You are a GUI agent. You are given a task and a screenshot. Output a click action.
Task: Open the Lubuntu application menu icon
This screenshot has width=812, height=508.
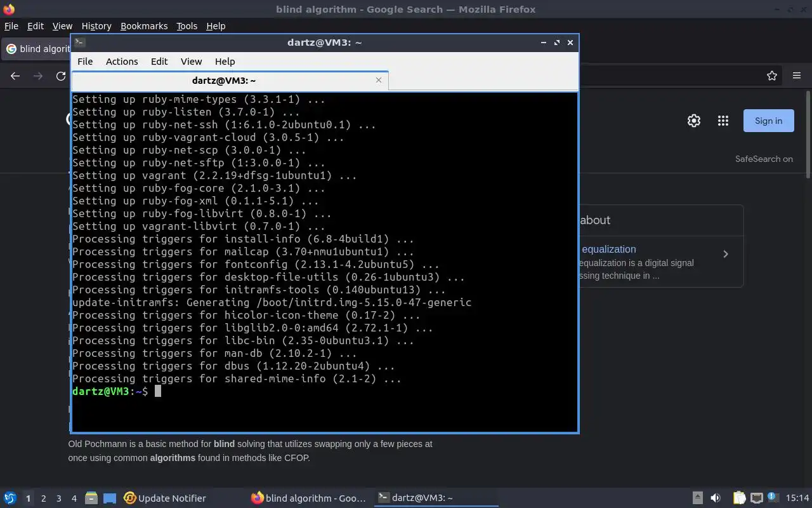click(10, 498)
